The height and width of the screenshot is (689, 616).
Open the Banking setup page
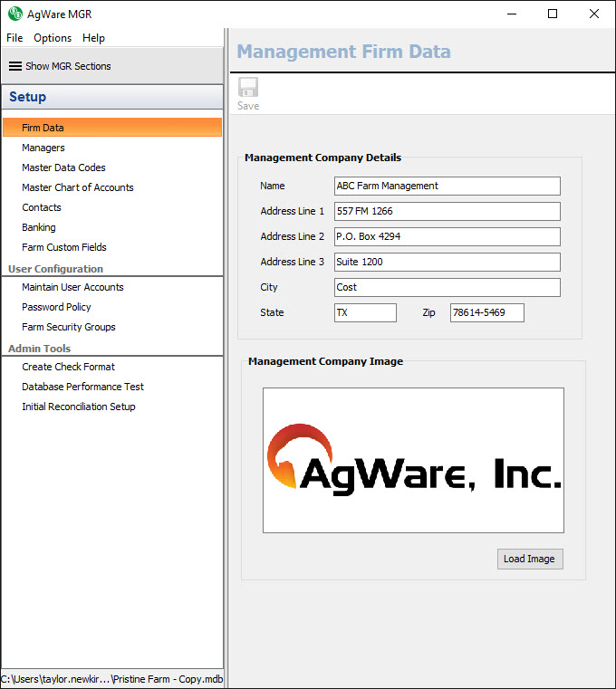pyautogui.click(x=39, y=227)
